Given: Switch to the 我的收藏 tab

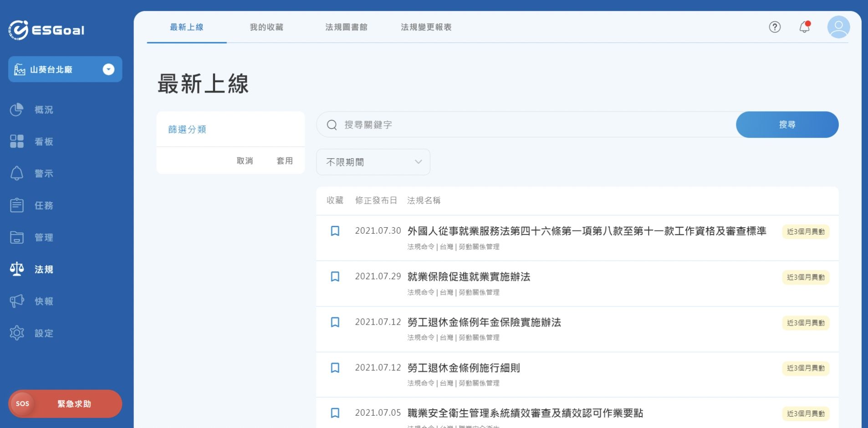Looking at the screenshot, I should (x=266, y=27).
